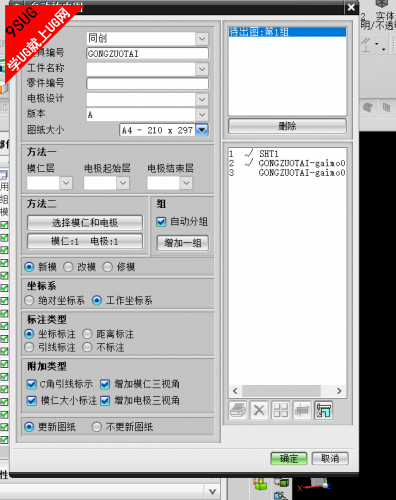Open the 图纸大小 A4 dropdown

click(x=202, y=130)
